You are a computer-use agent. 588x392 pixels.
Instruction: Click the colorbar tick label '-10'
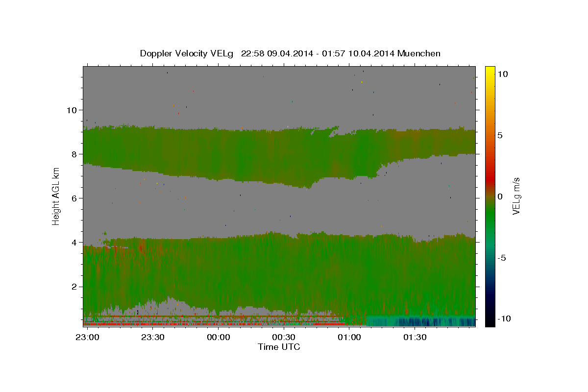(504, 319)
